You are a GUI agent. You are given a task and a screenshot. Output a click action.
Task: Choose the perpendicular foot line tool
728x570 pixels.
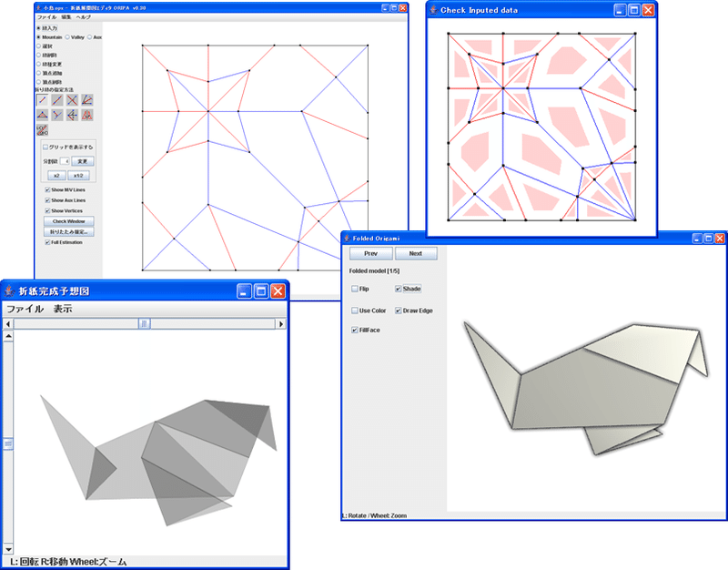click(57, 115)
